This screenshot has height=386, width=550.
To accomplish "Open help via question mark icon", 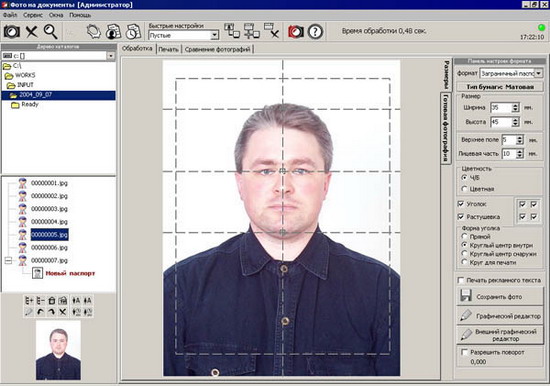I will (x=315, y=32).
